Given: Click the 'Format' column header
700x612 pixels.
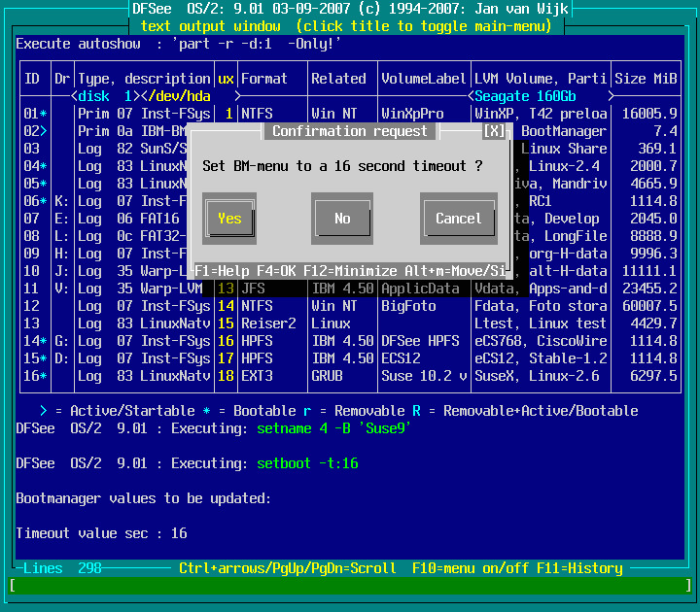Looking at the screenshot, I should (263, 79).
